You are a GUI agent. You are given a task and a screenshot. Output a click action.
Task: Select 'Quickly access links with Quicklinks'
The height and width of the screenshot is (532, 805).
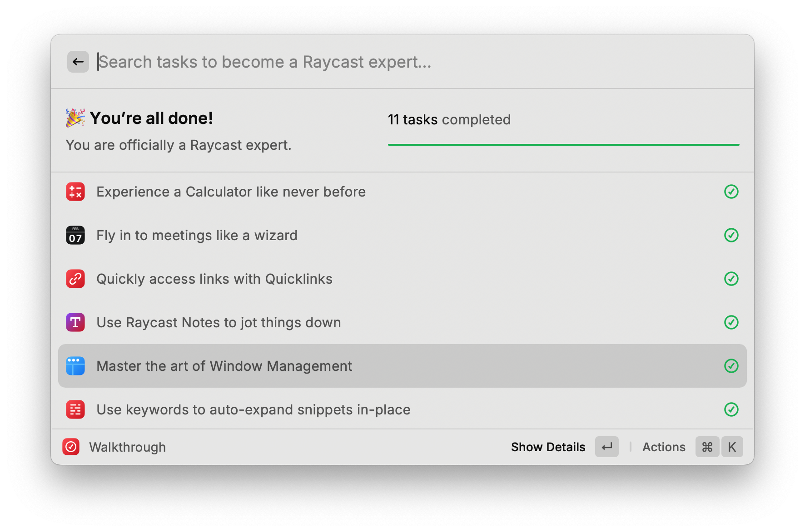tap(402, 279)
